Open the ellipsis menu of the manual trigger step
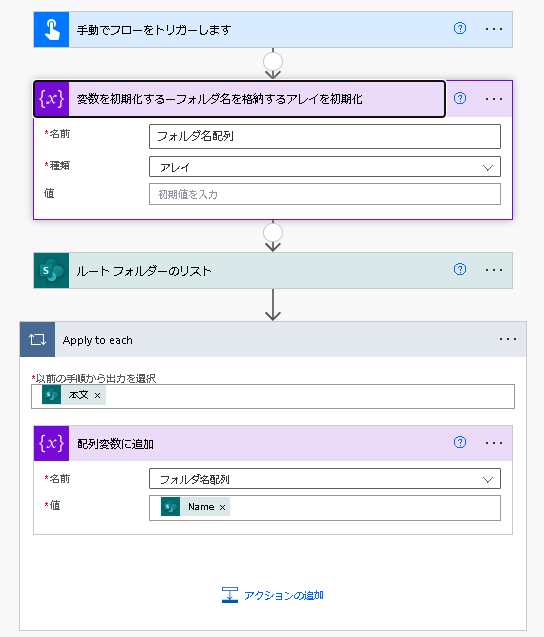The height and width of the screenshot is (637, 544). coord(494,29)
